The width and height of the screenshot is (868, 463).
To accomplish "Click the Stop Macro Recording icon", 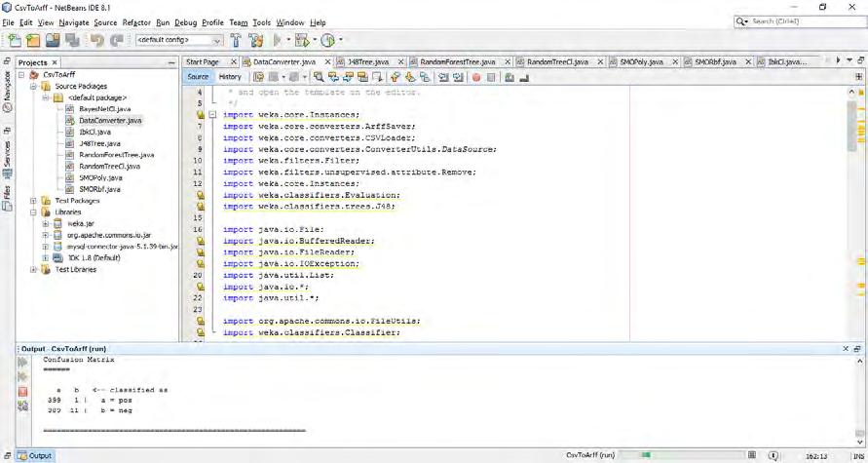I will tap(490, 78).
